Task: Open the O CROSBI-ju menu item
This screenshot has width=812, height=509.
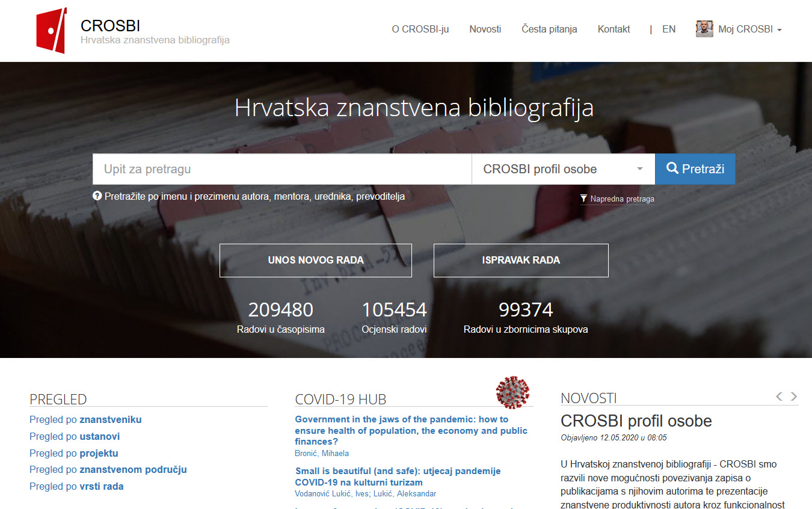Action: (420, 29)
